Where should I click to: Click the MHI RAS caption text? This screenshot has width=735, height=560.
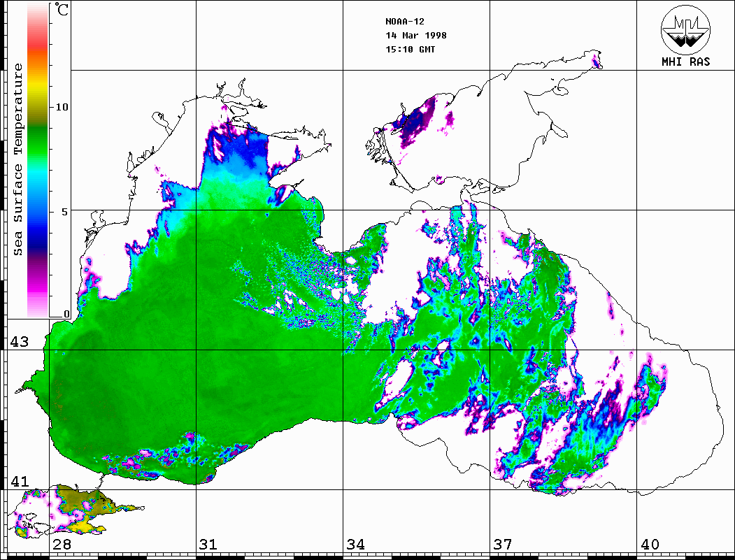click(685, 62)
